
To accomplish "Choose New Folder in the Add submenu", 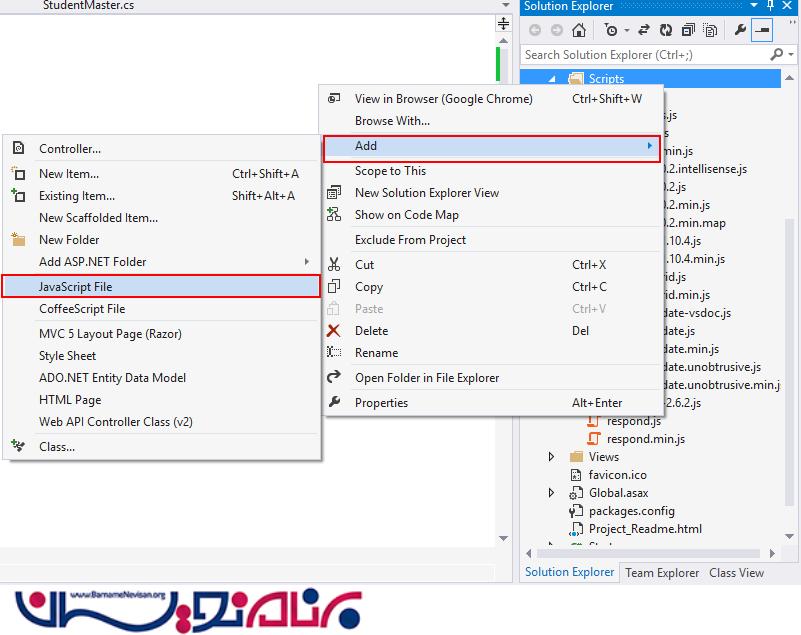I will [69, 240].
